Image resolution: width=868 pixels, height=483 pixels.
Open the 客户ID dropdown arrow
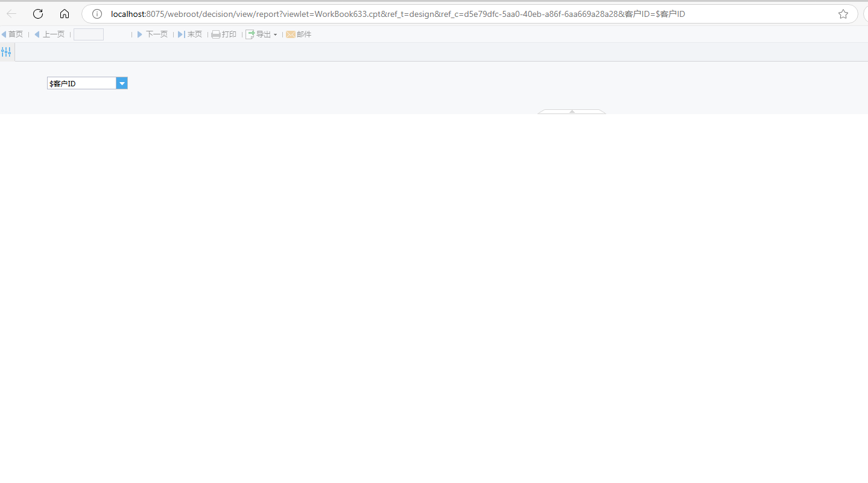[122, 83]
